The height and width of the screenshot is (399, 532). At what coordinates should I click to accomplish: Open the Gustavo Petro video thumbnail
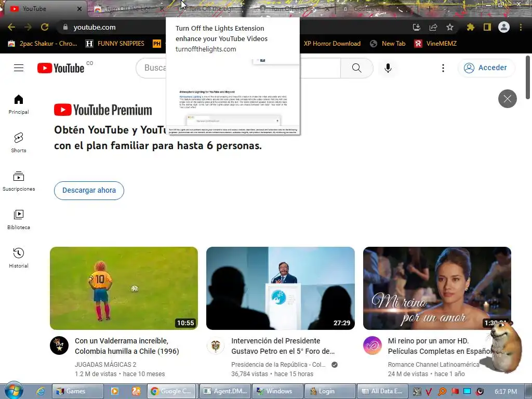(281, 288)
